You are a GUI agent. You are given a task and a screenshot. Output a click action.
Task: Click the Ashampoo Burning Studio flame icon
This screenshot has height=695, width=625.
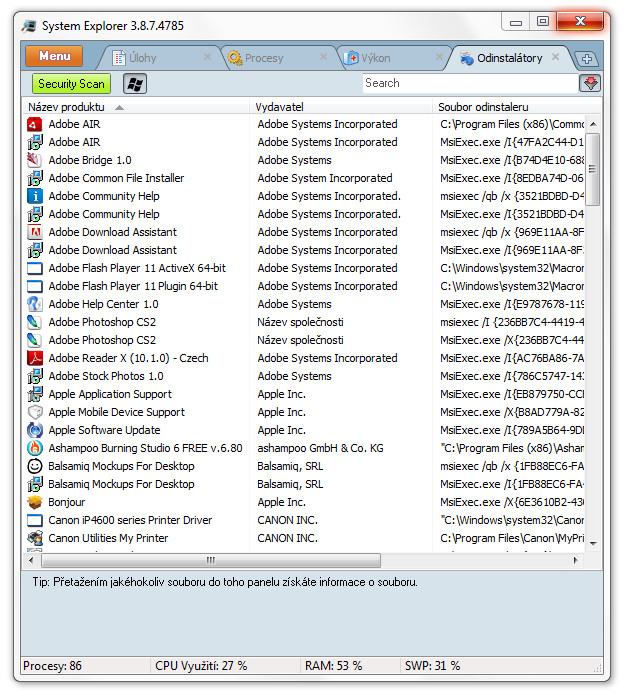(35, 448)
